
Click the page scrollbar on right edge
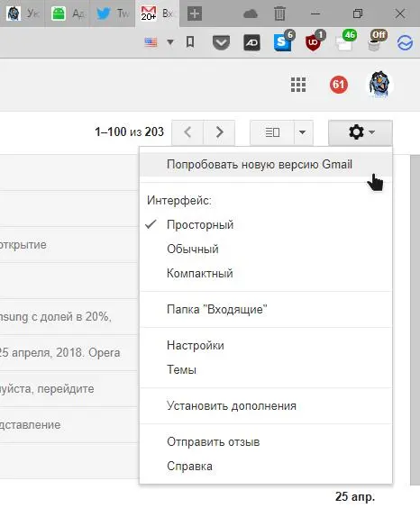point(415,320)
